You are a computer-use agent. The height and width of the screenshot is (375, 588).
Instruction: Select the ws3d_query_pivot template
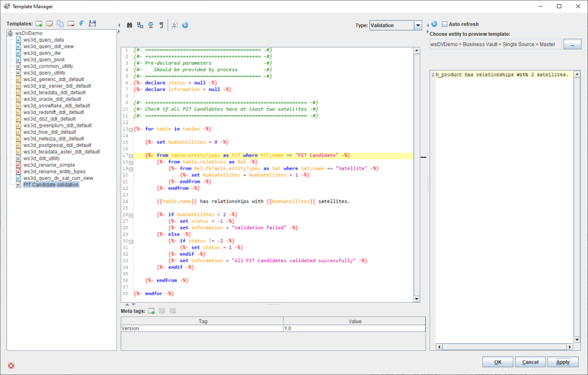pyautogui.click(x=44, y=60)
